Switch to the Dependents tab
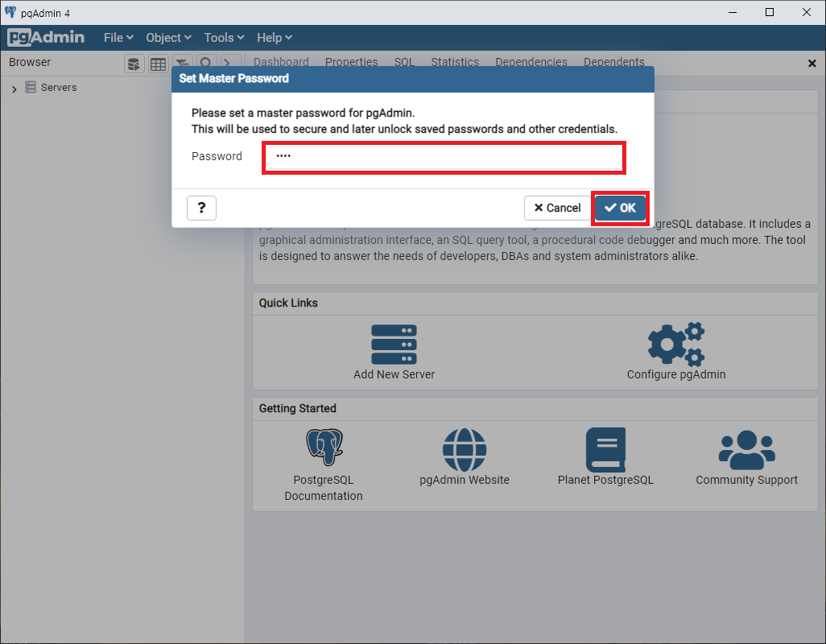The width and height of the screenshot is (826, 644). (x=613, y=62)
